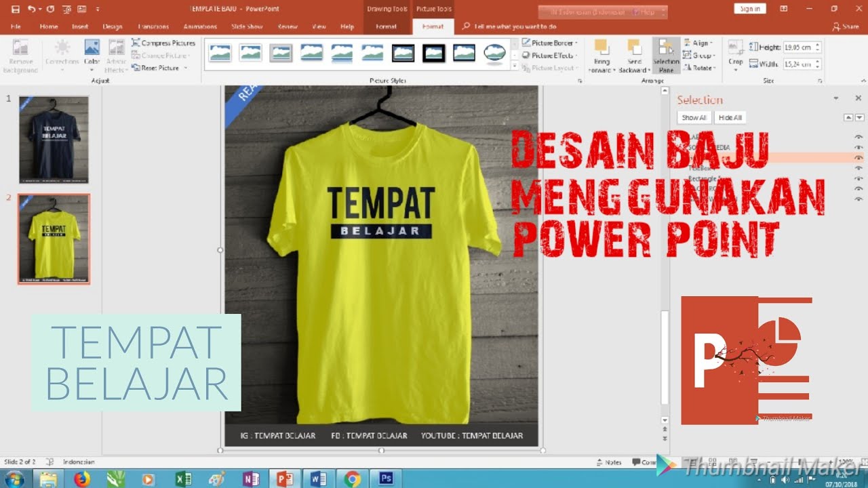868x488 pixels.
Task: Open Windows Start menu
Action: [x=14, y=479]
